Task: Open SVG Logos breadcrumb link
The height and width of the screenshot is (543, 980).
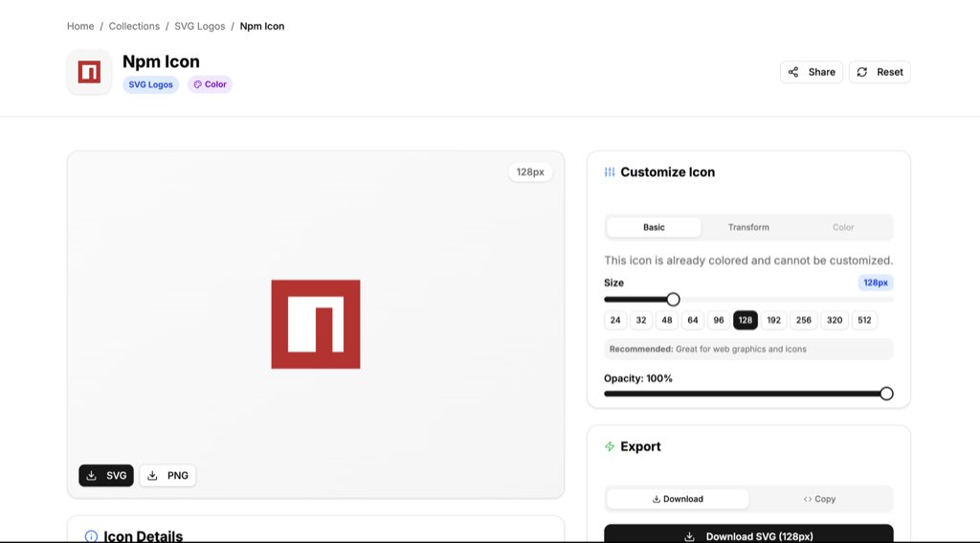Action: 200,26
